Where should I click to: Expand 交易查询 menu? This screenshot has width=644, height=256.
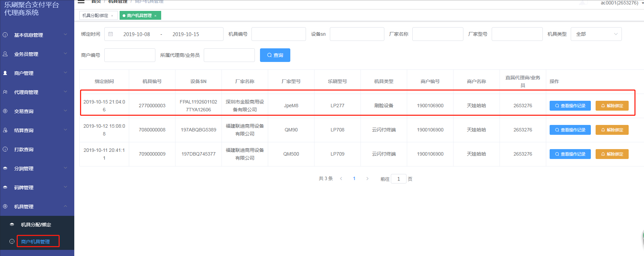pyautogui.click(x=65, y=111)
